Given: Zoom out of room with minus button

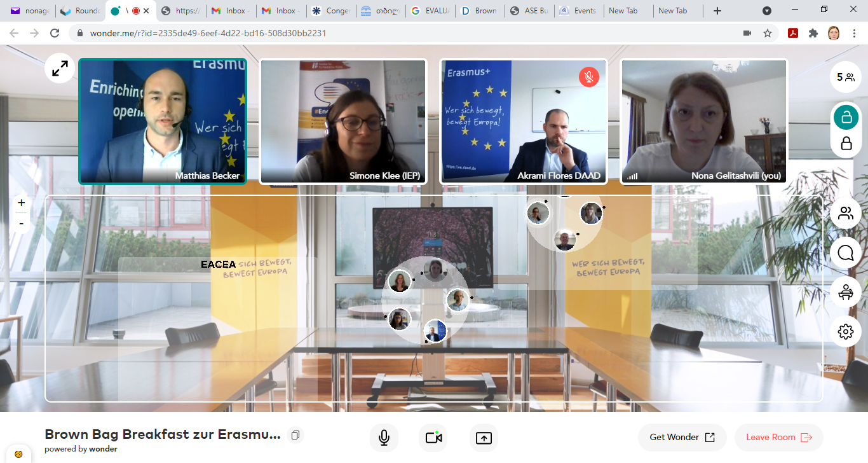Looking at the screenshot, I should tap(21, 223).
